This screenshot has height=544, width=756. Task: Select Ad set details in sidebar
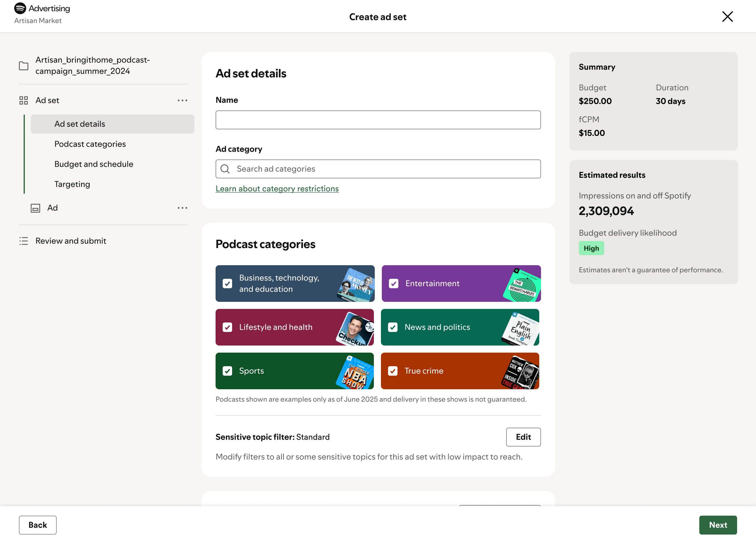click(x=80, y=124)
